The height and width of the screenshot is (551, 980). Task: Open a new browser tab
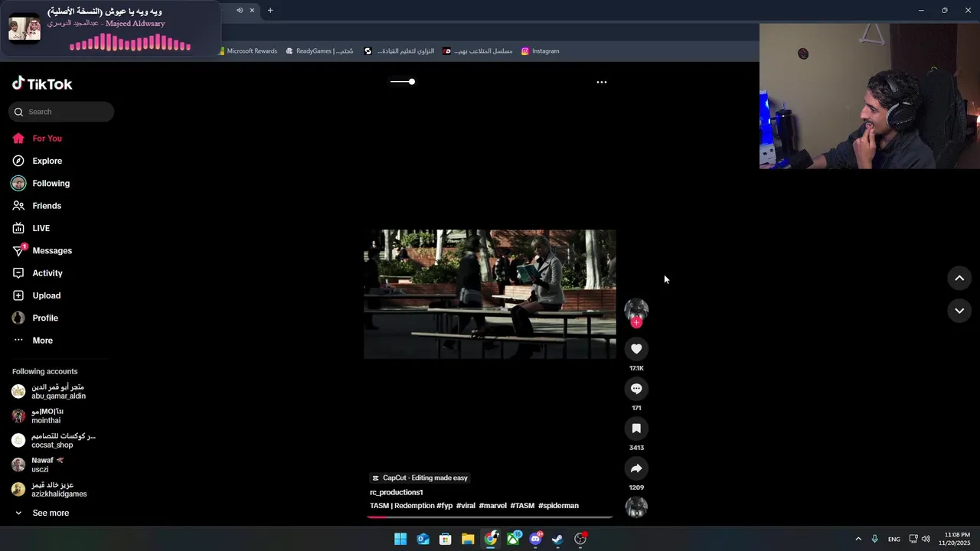(x=270, y=11)
